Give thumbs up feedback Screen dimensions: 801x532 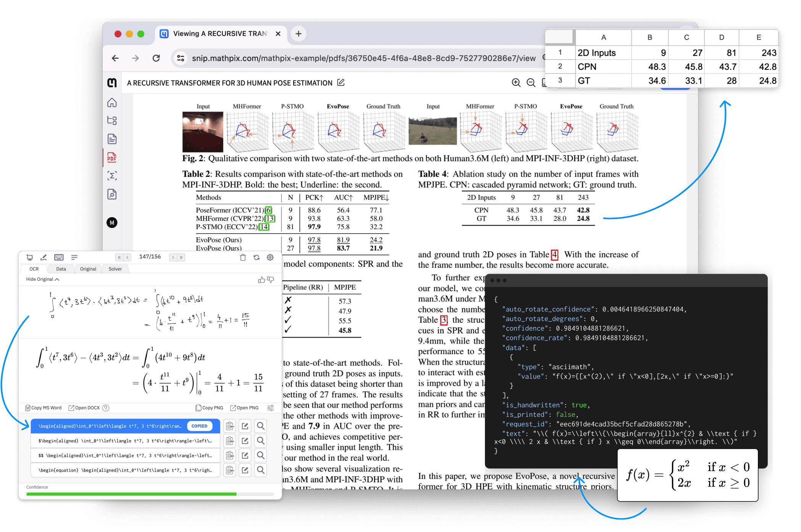pos(262,280)
